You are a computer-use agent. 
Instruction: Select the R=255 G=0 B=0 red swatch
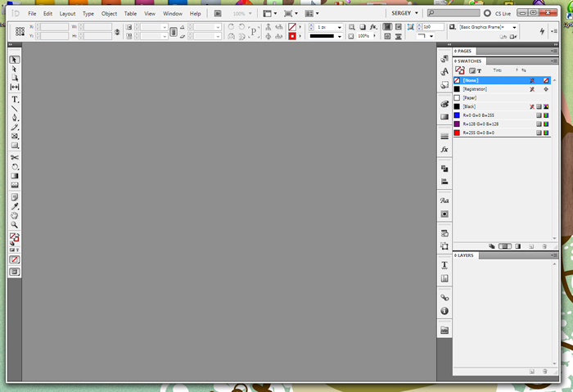pyautogui.click(x=483, y=132)
